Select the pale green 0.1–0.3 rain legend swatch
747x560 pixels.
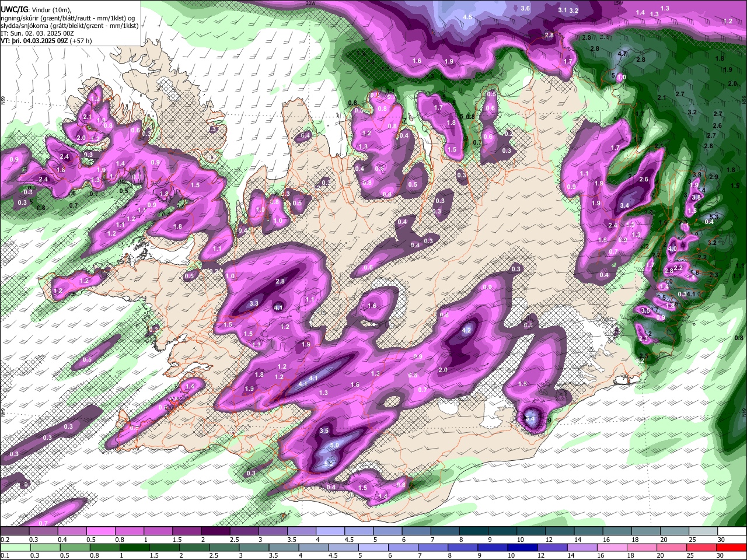point(15,547)
